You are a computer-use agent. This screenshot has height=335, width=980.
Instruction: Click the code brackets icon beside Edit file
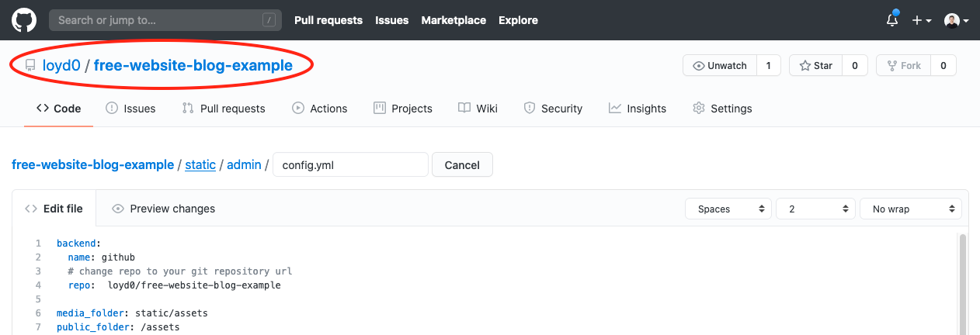click(x=31, y=209)
